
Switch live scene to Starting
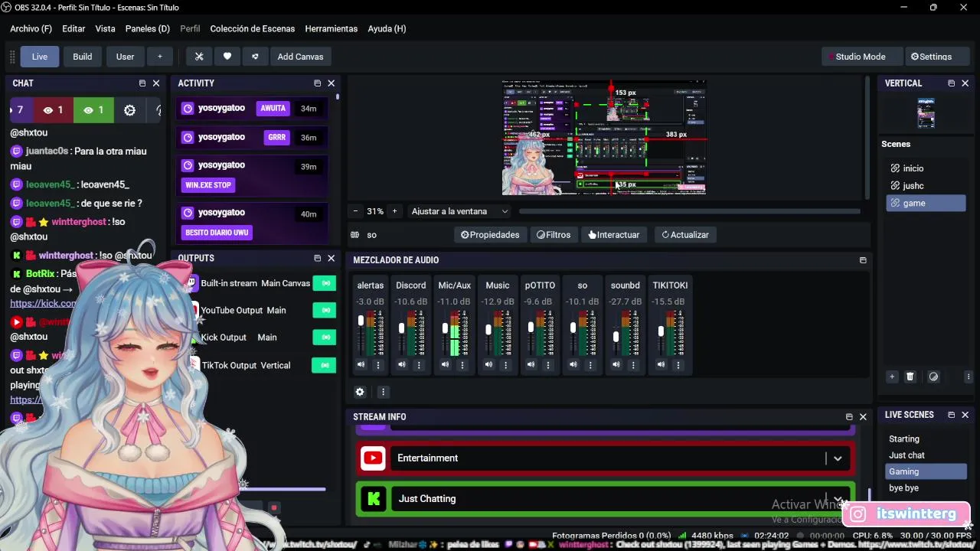click(x=926, y=439)
